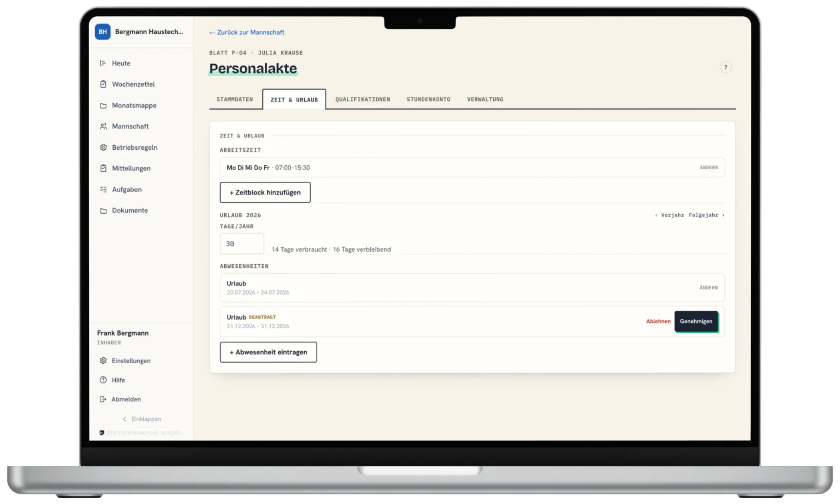Go to Vorjahr vacation year

(x=669, y=215)
